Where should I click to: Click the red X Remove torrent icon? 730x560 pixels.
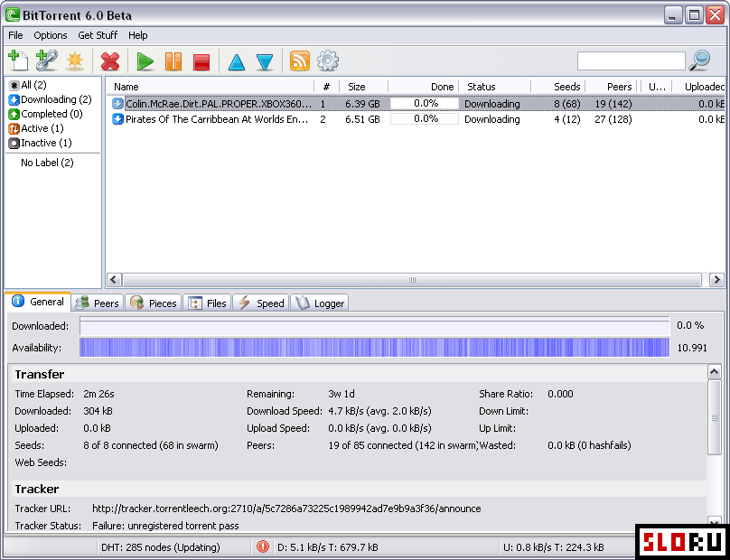pyautogui.click(x=110, y=61)
